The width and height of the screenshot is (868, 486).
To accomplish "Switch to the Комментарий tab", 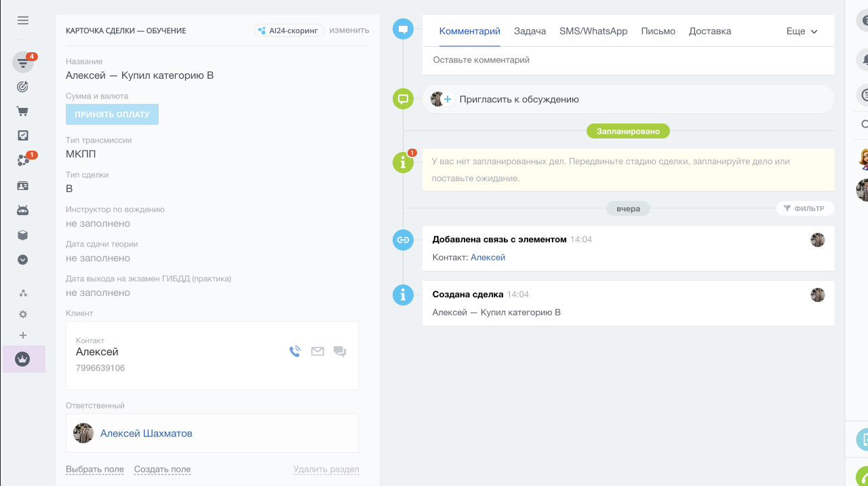I will coord(470,31).
